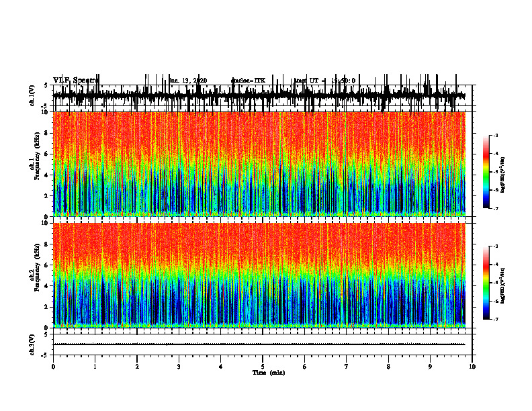The width and height of the screenshot is (532, 411).
Task: Click time axis tick label "8"
Action: click(x=388, y=367)
